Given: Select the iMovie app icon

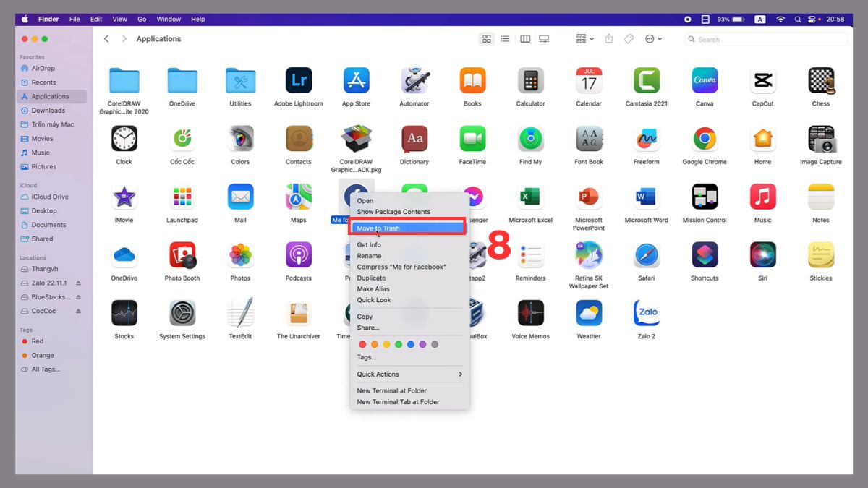Looking at the screenshot, I should 124,197.
